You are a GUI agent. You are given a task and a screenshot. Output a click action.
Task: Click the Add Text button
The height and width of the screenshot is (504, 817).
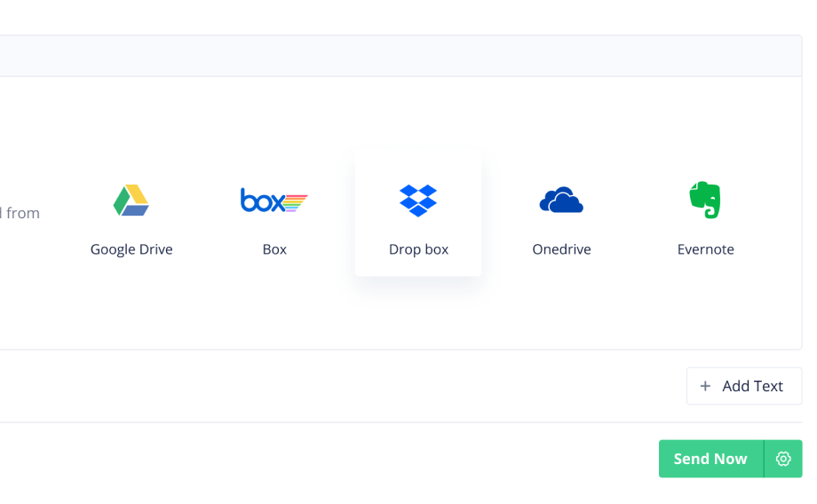(744, 386)
